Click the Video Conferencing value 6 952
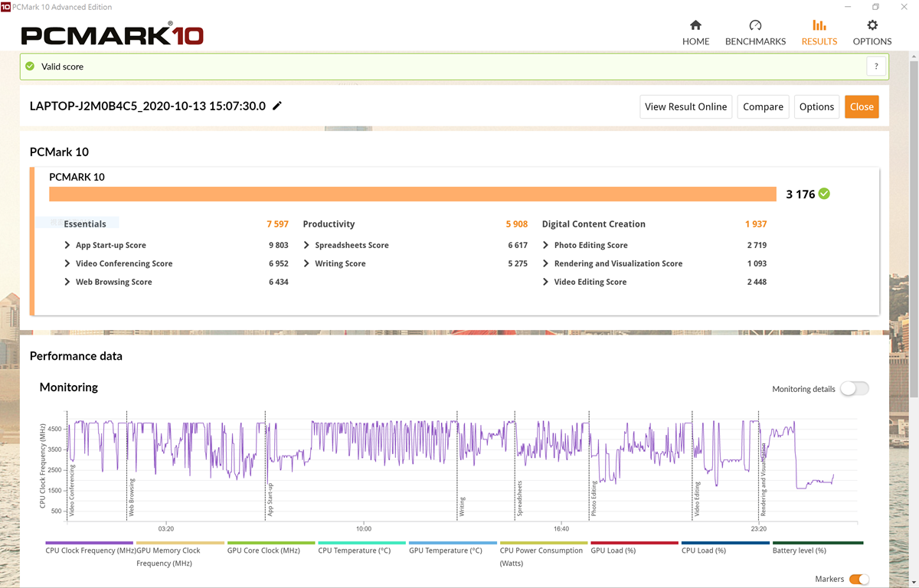919x588 pixels. [278, 263]
